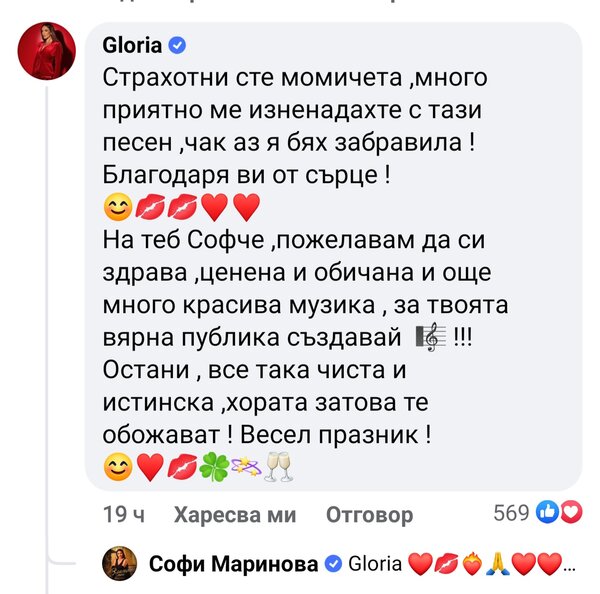Open the "19 ч" comment timestamp

(x=124, y=515)
